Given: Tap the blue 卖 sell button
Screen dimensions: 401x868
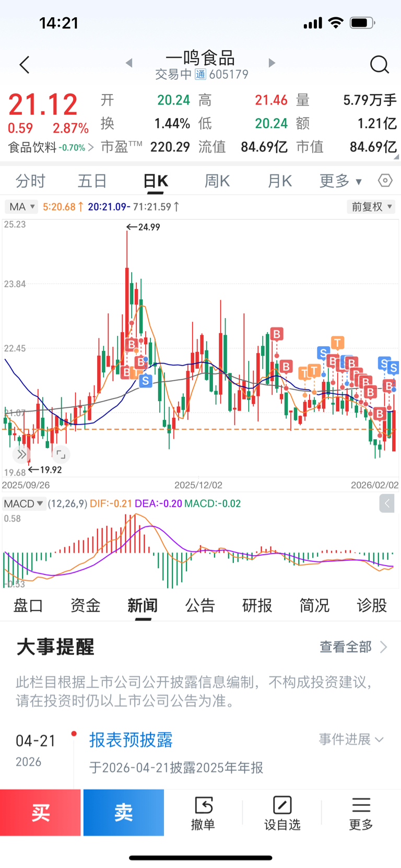Looking at the screenshot, I should tap(124, 812).
